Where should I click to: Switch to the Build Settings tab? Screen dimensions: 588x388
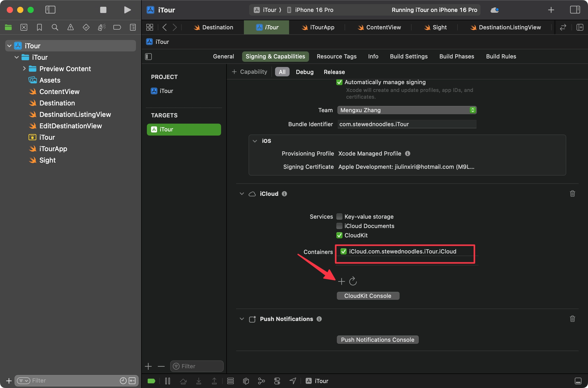409,56
